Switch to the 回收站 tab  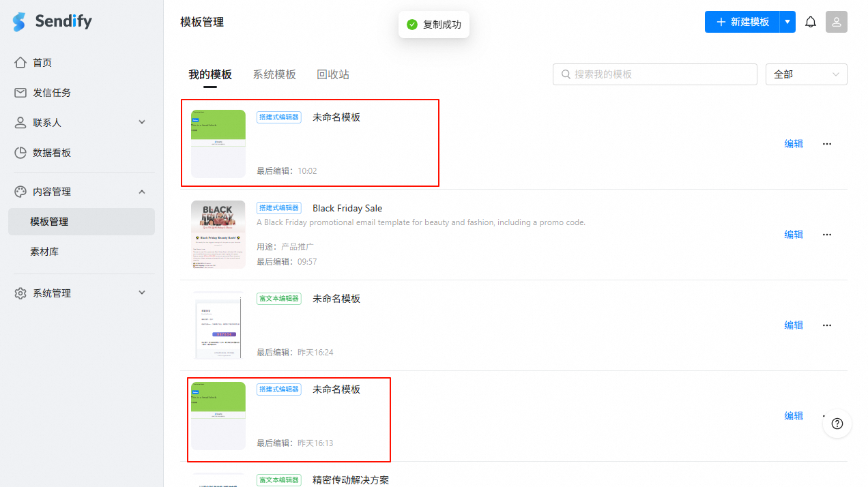click(333, 74)
